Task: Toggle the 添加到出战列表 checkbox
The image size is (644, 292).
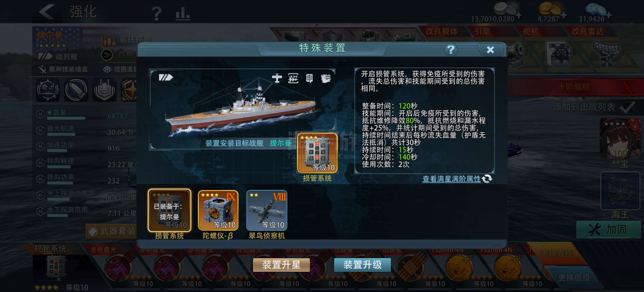Action: (627, 108)
